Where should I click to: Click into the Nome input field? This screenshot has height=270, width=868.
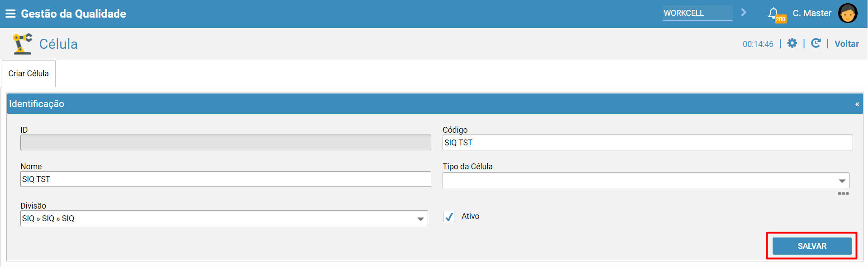pos(226,179)
